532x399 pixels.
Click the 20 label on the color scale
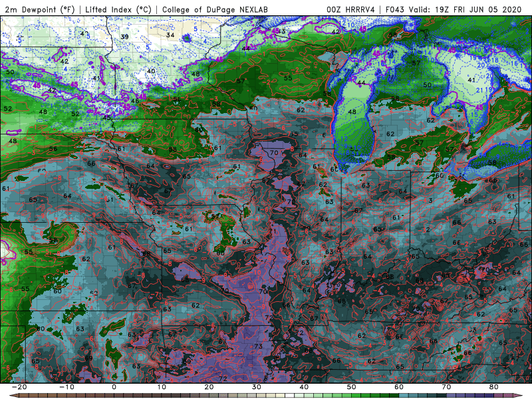209,387
